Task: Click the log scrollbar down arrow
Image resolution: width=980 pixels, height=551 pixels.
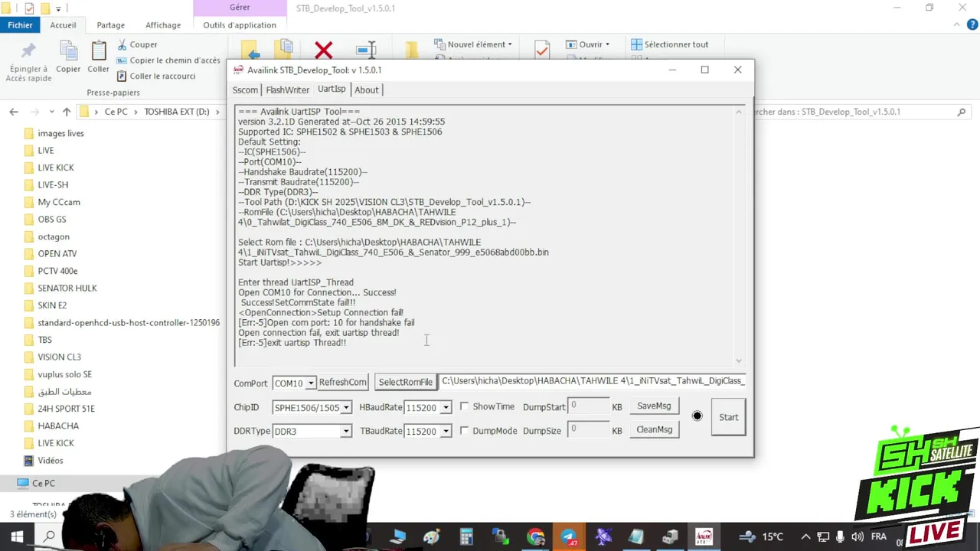Action: point(739,361)
